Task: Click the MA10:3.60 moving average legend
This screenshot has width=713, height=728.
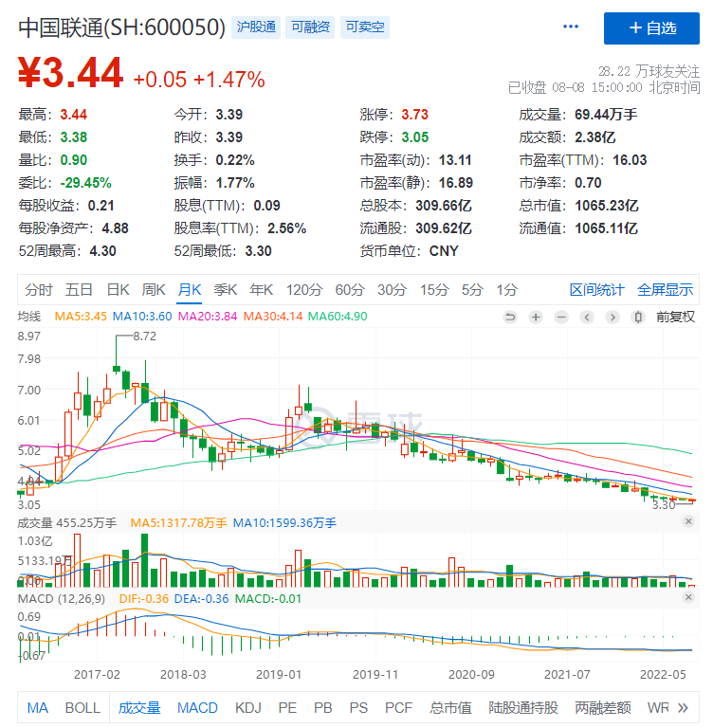Action: pyautogui.click(x=142, y=317)
